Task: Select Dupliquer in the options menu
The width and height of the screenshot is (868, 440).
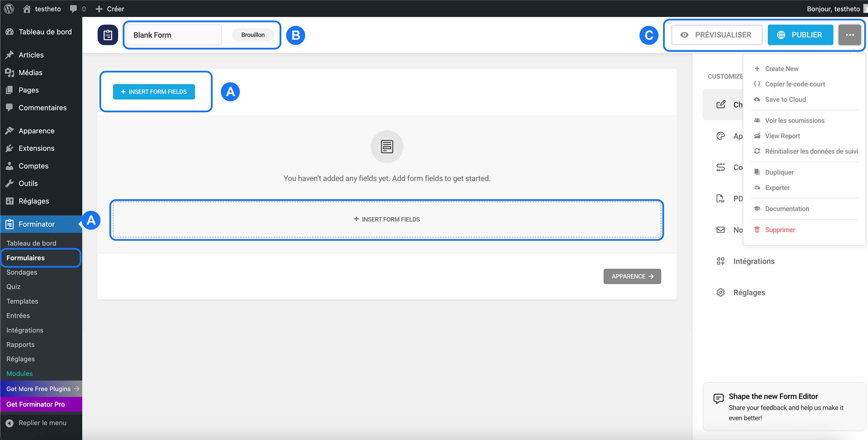Action: [779, 172]
